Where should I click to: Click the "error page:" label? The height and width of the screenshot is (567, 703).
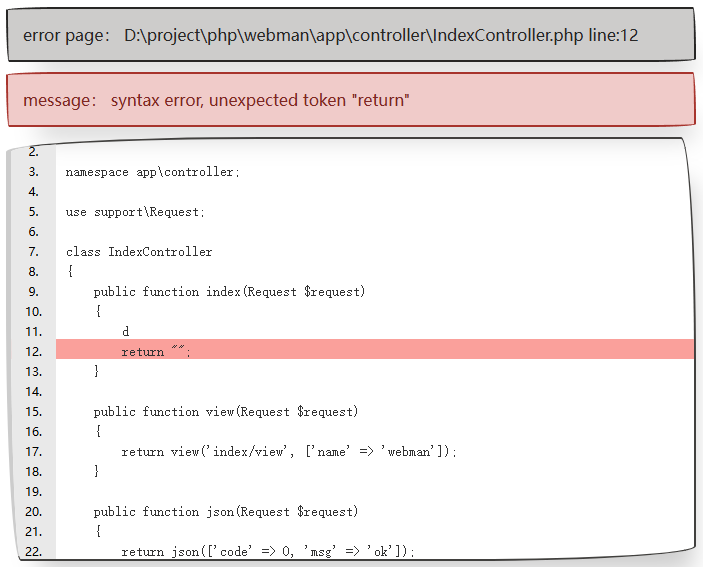pyautogui.click(x=66, y=35)
